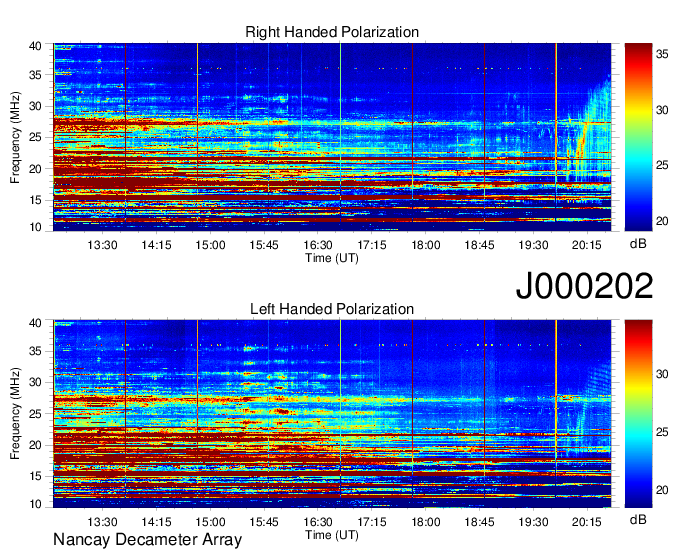Click the 15:45 time tick of Right Handed plot
The width and height of the screenshot is (680, 552).
[264, 245]
